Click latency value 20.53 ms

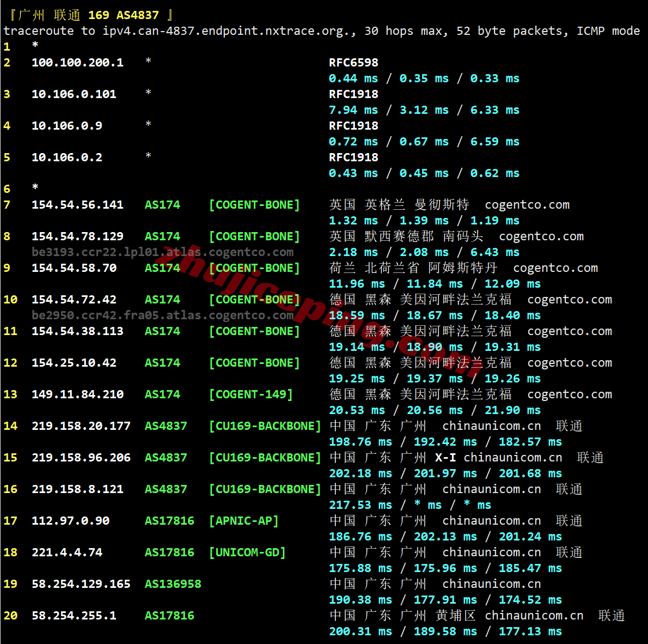coord(357,410)
